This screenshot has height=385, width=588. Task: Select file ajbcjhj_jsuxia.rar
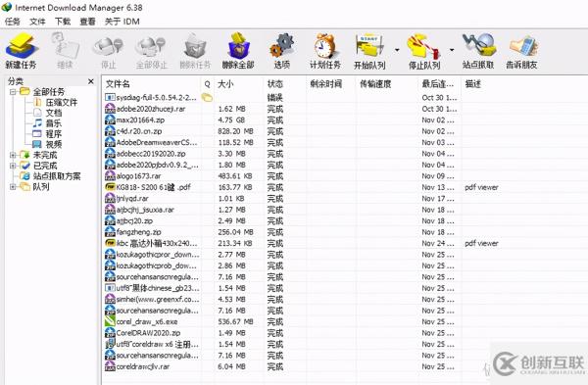tap(145, 210)
